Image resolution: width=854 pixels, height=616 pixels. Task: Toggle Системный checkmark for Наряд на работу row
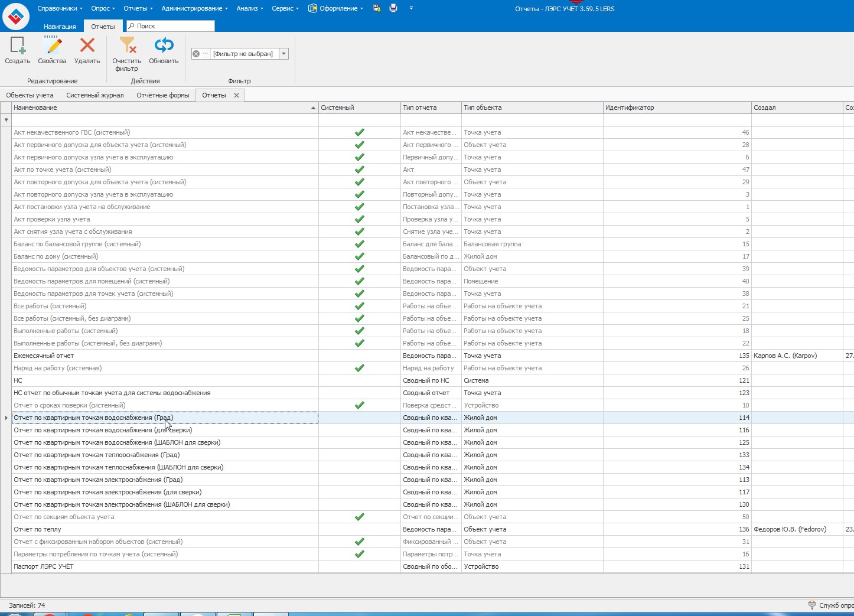coord(359,368)
